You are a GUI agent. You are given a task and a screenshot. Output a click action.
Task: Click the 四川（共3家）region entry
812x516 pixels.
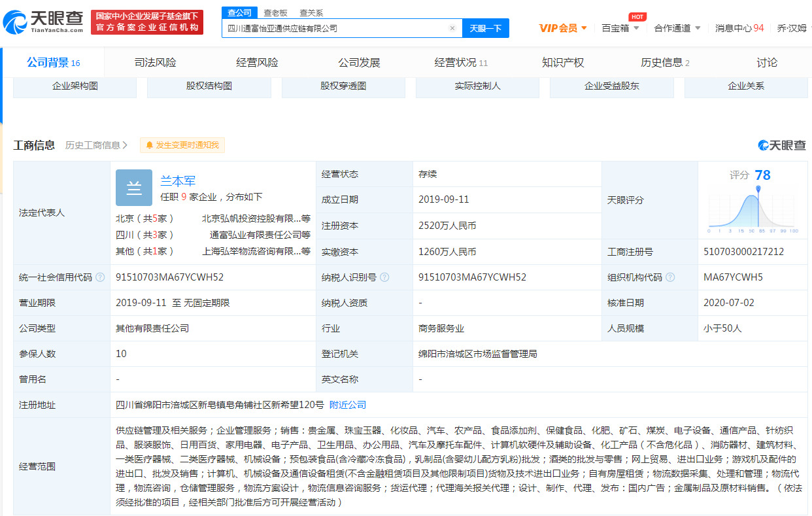145,235
